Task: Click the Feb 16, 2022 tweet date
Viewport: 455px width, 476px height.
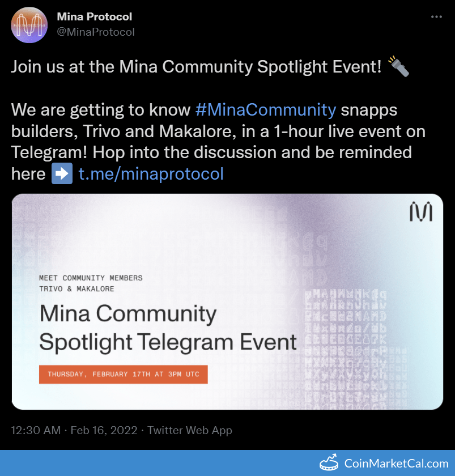Action: point(104,430)
